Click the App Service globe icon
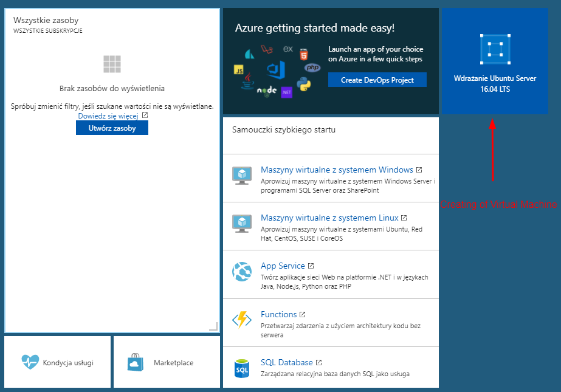Screen dimensions: 561x392 (x=242, y=272)
